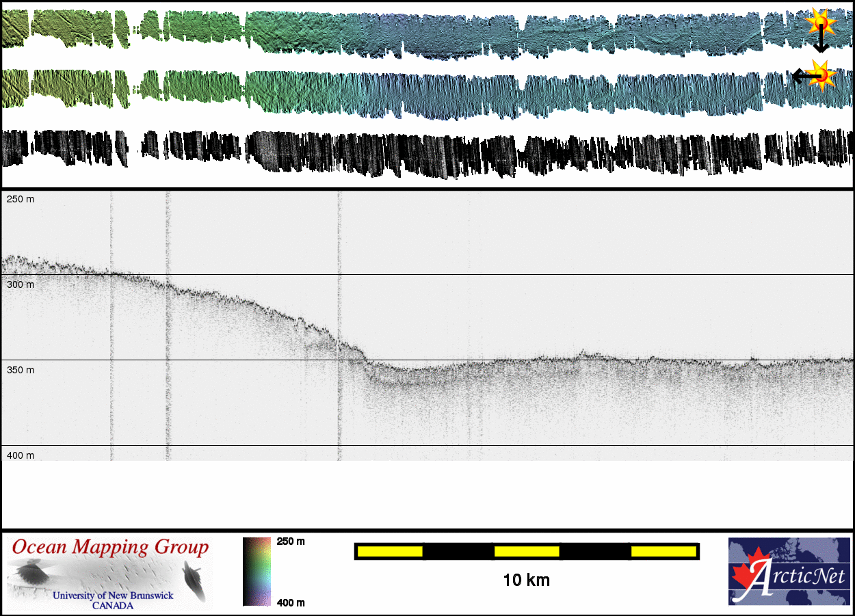Click the second-row sun illumination icon
855x616 pixels.
click(821, 75)
